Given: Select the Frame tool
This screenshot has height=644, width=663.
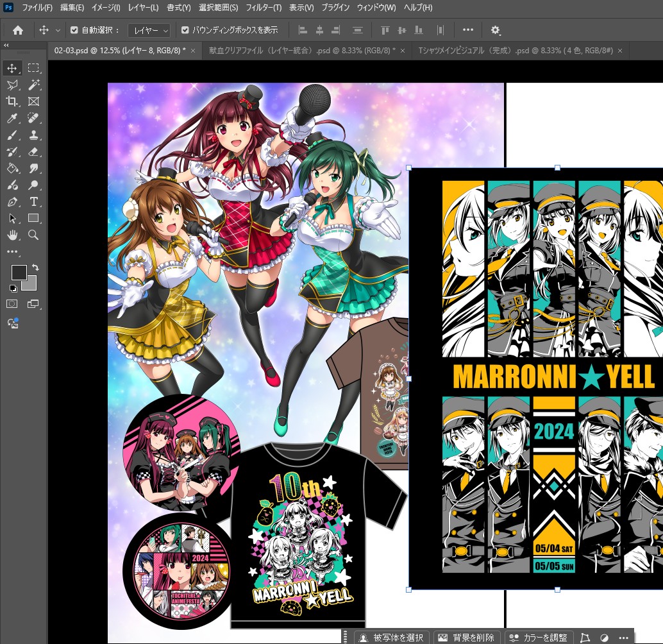Looking at the screenshot, I should tap(33, 101).
